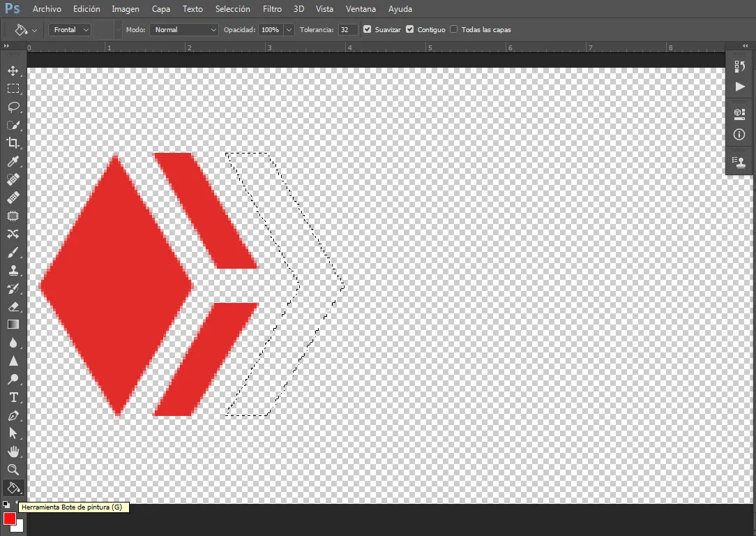Select the Brush tool

tap(13, 253)
